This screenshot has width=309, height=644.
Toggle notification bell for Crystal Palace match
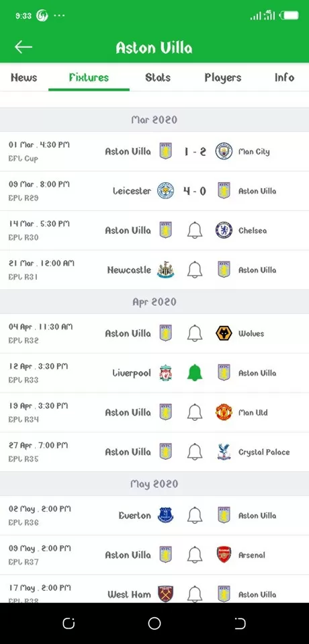click(195, 452)
